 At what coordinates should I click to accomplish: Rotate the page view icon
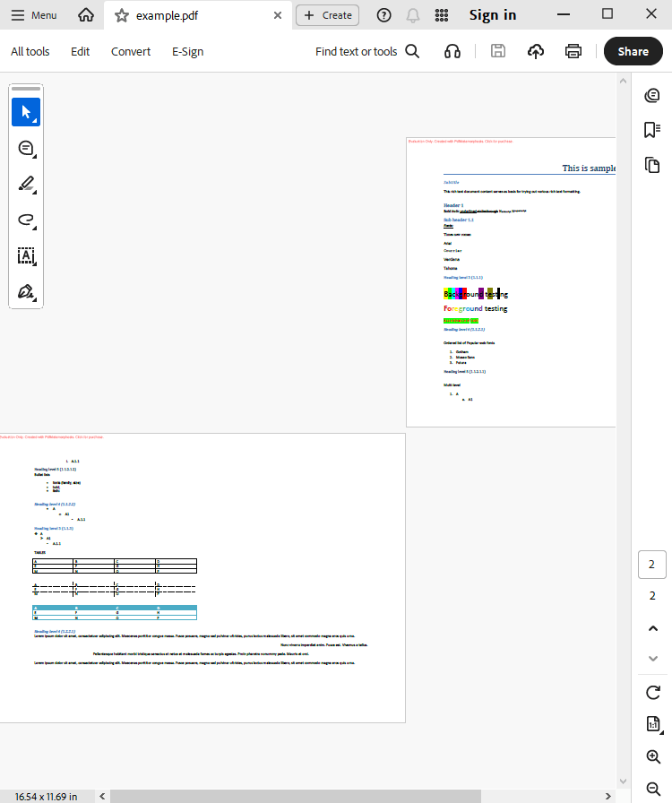pyautogui.click(x=653, y=693)
